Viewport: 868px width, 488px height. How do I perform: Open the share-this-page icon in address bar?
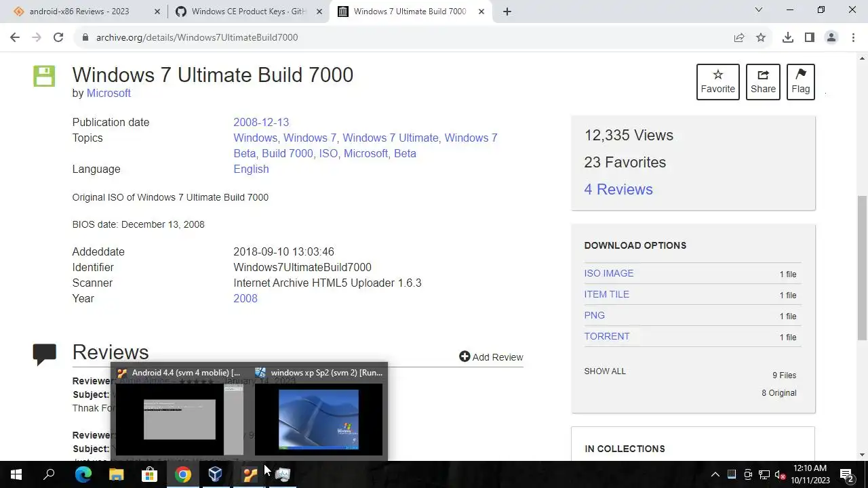click(x=739, y=37)
